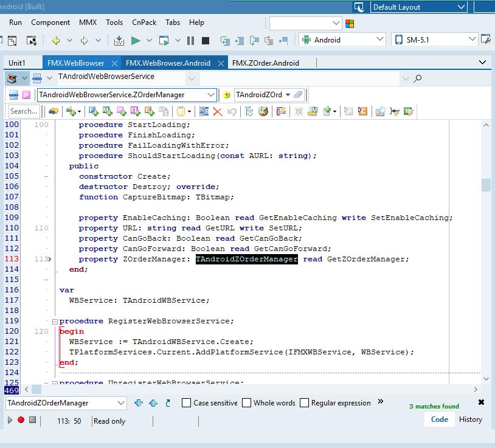Stop the program with the black square
This screenshot has width=495, height=448.
click(x=206, y=40)
